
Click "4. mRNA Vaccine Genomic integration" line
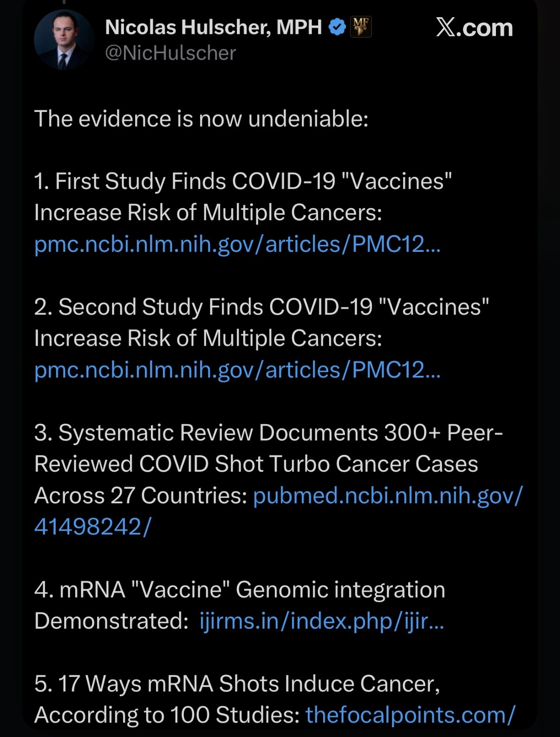point(240,590)
